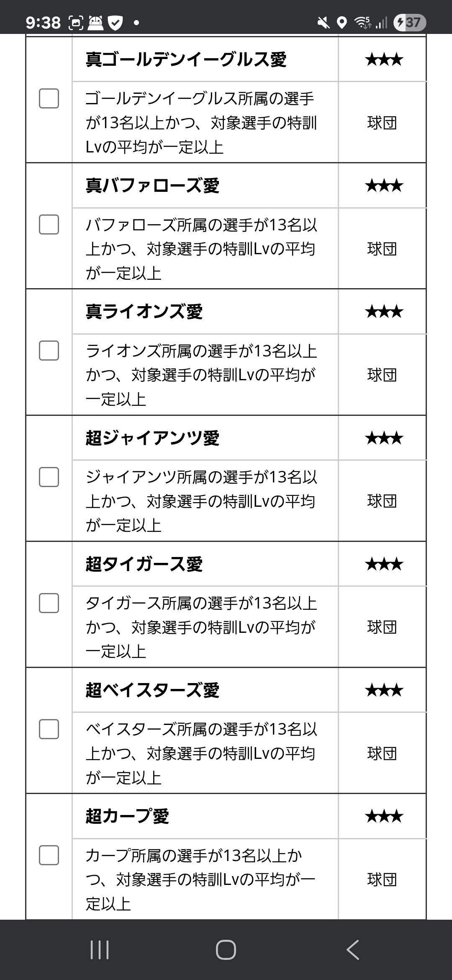Toggle the 超タイガース愛 checkbox
This screenshot has width=452, height=980.
49,603
